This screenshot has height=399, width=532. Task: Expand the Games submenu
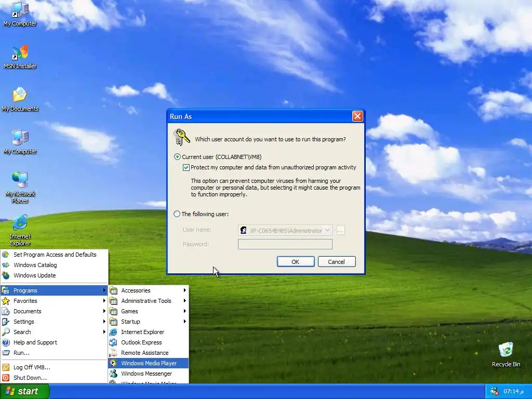point(148,311)
